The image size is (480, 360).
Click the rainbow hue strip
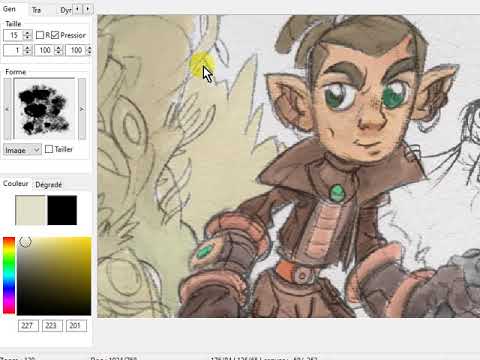point(9,276)
